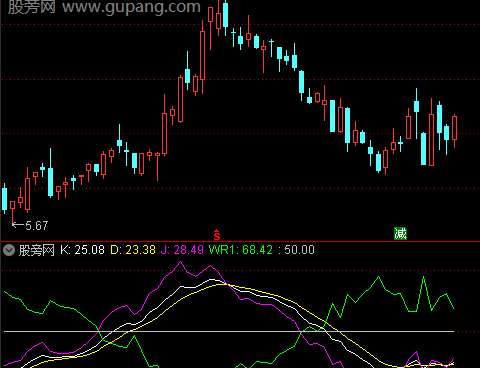Click the 5.67 low price label

pyautogui.click(x=37, y=226)
